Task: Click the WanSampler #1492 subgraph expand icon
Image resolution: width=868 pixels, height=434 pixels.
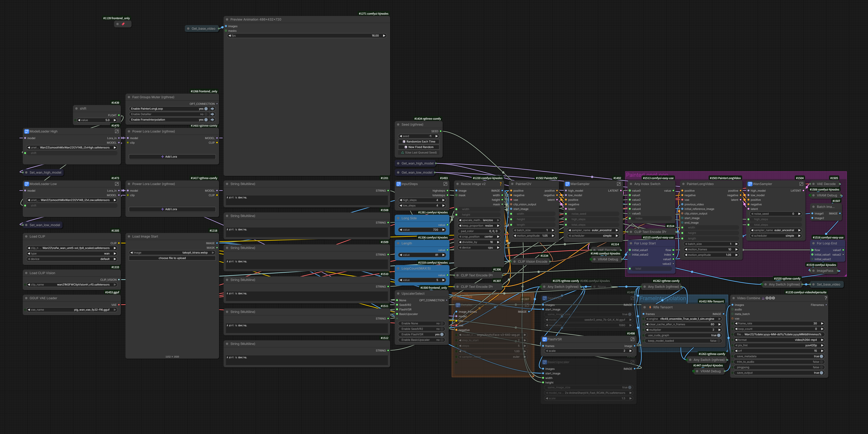Action: pyautogui.click(x=619, y=184)
